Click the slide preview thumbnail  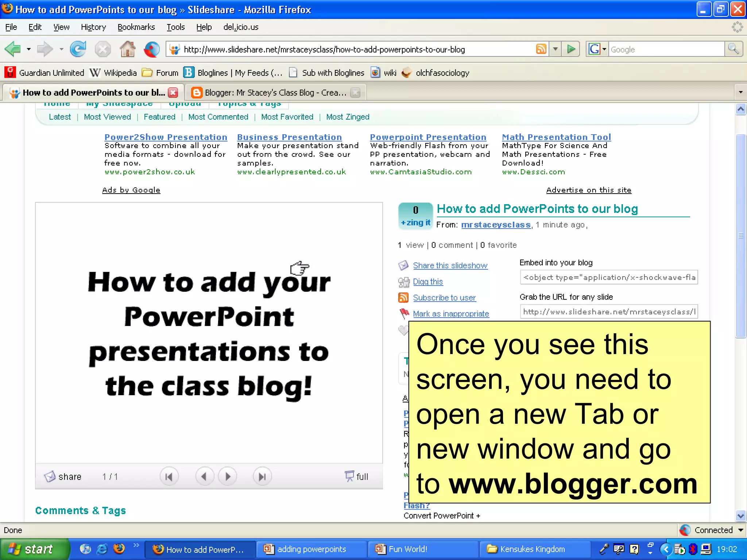click(209, 333)
